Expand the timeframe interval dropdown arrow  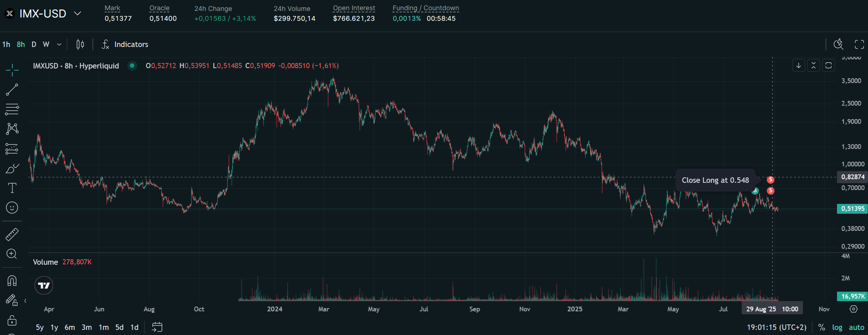tap(59, 44)
